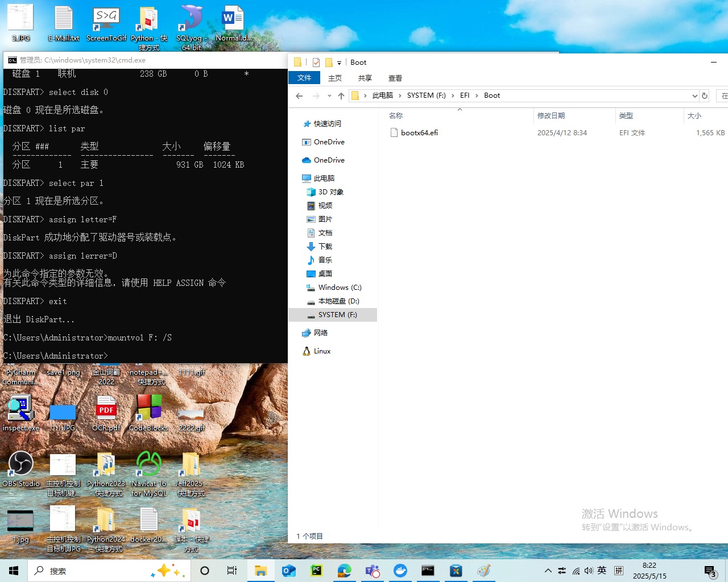Open 下载 folder in navigation pane
The image size is (728, 582).
[x=325, y=246]
